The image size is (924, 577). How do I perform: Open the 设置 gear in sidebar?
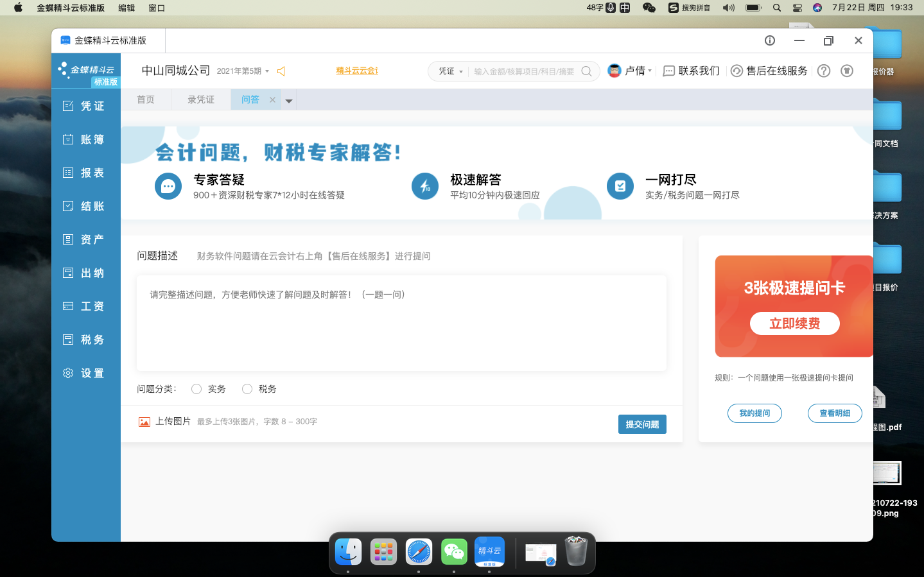tap(84, 373)
